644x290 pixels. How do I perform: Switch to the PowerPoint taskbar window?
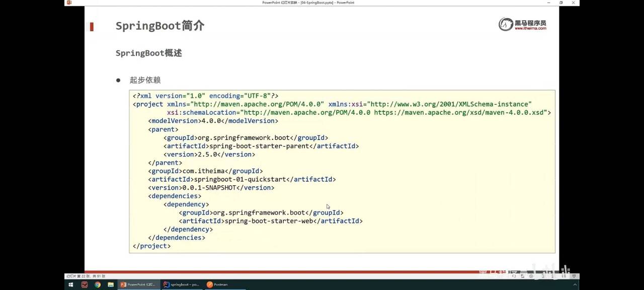(139, 284)
